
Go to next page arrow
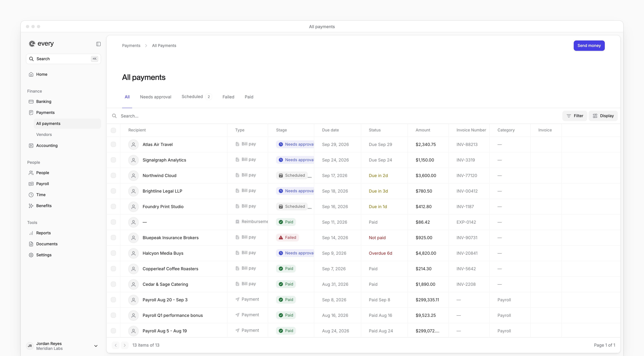point(125,345)
